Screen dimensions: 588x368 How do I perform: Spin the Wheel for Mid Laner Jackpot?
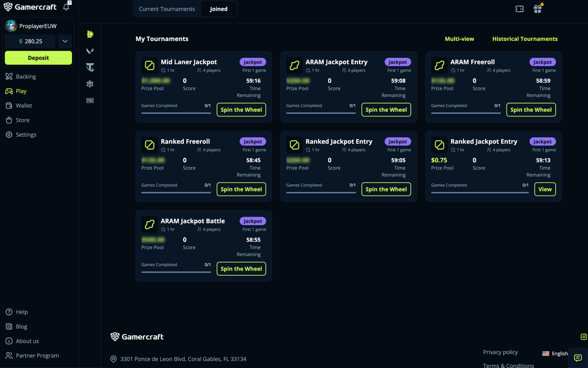click(241, 110)
